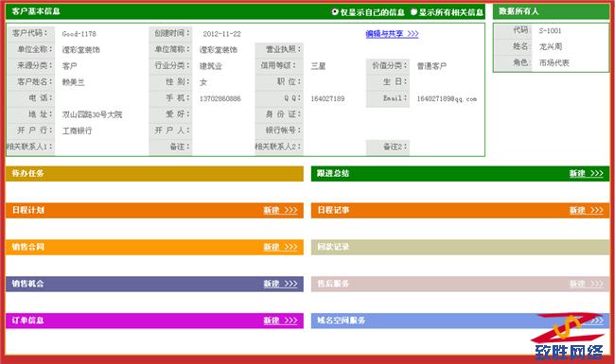
Task: Click the customer code Good-1178
Action: click(79, 34)
